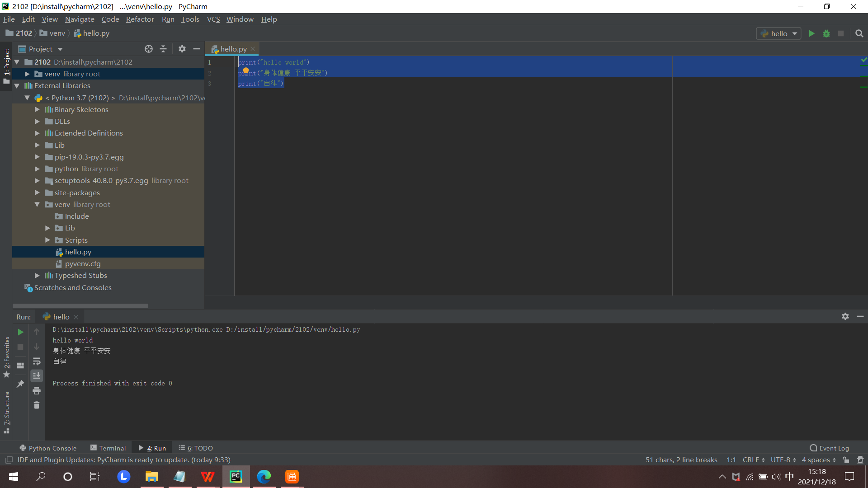Viewport: 868px width, 488px height.
Task: Open Microsoft Edge from the taskbar
Action: pyautogui.click(x=264, y=476)
